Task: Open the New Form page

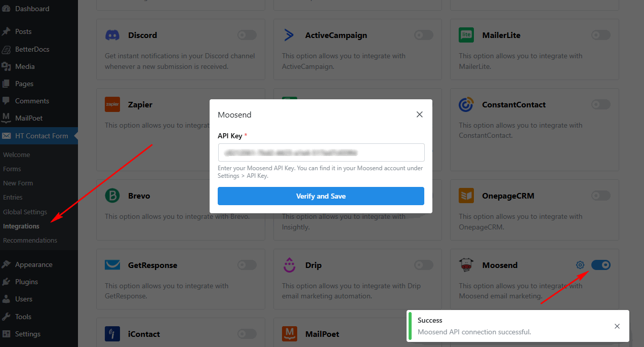Action: 19,183
